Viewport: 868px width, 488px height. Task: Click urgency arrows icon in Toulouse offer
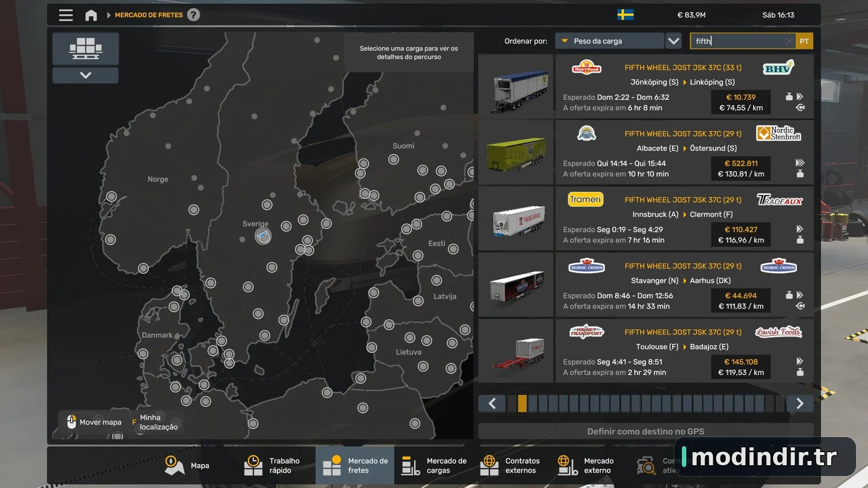[x=800, y=361]
